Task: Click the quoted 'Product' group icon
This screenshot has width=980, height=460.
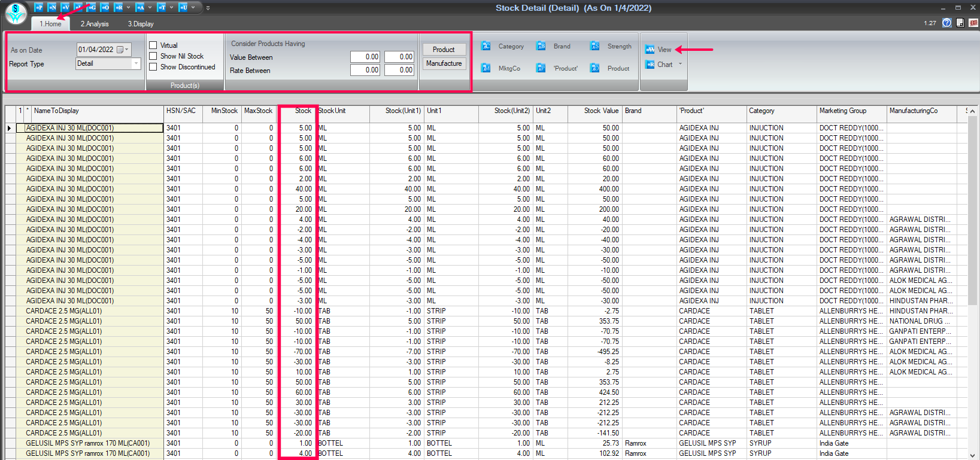Action: 541,68
